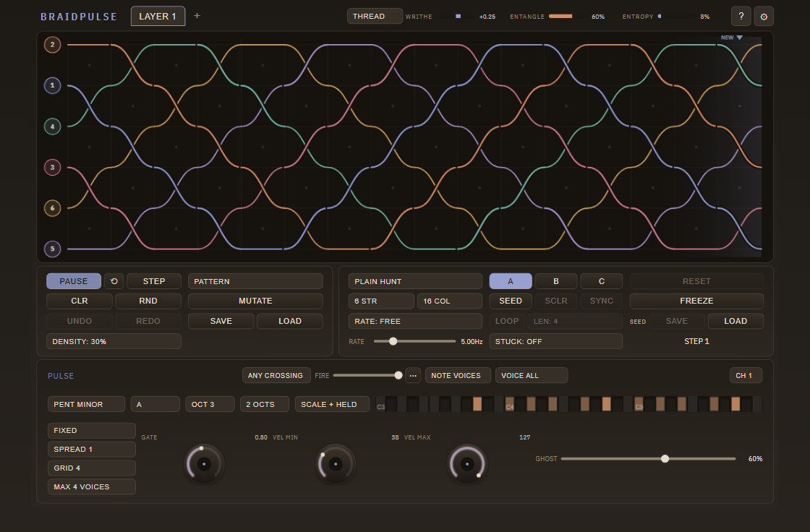The width and height of the screenshot is (810, 532).
Task: Switch to the LAYER 1 tab
Action: (x=158, y=16)
